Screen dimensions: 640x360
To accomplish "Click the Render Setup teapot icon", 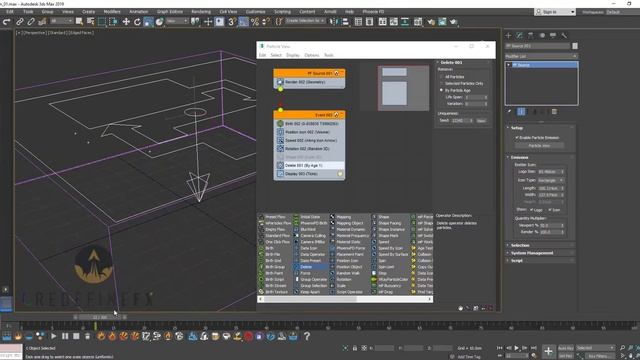I will (431, 22).
